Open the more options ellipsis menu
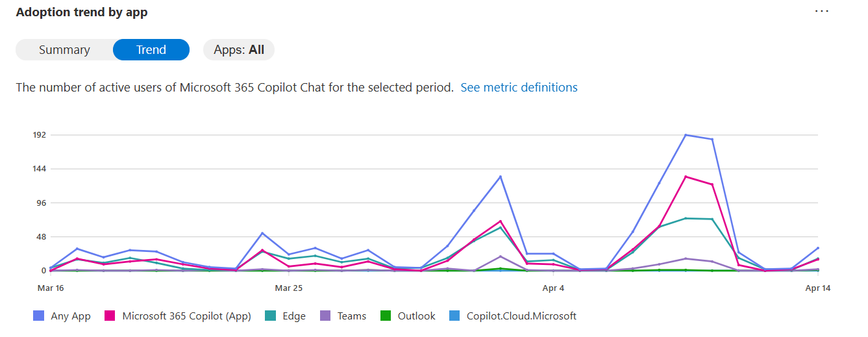The width and height of the screenshot is (868, 337). (821, 12)
